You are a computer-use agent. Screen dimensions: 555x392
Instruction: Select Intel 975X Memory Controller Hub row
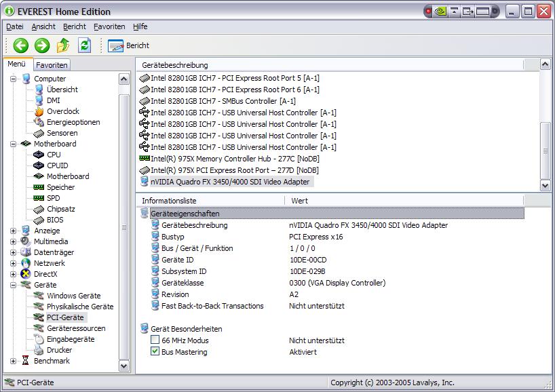pyautogui.click(x=229, y=159)
